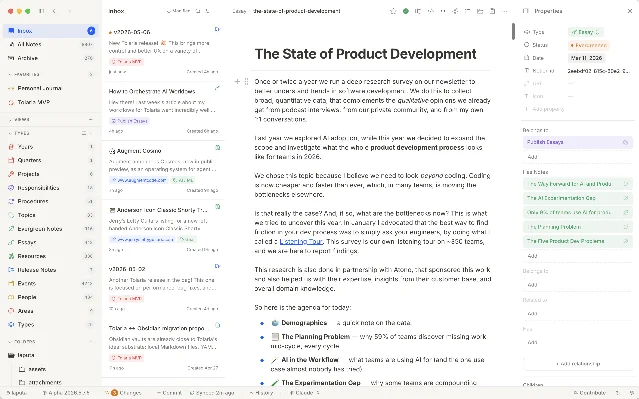Click the plus block-add handle
Image resolution: width=639 pixels, height=399 pixels.
(x=237, y=82)
